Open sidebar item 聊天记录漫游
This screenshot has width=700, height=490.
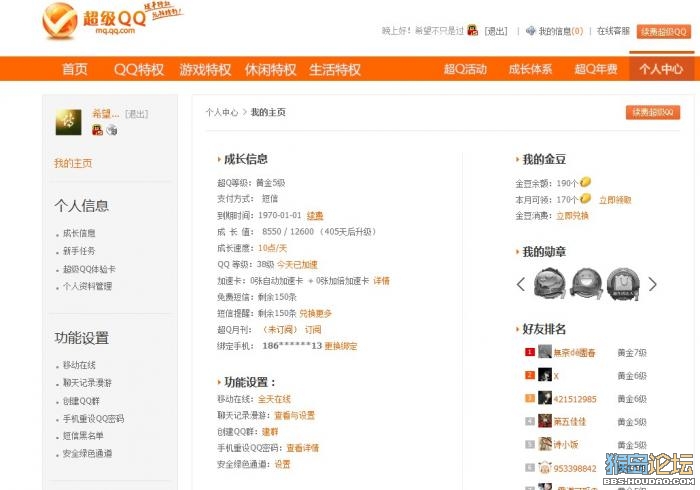coord(88,382)
